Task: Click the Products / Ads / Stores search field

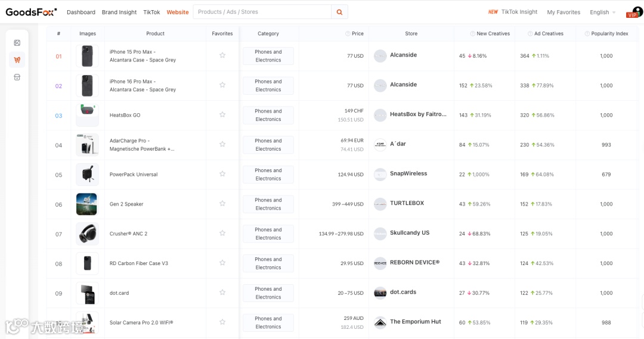Action: tap(262, 12)
